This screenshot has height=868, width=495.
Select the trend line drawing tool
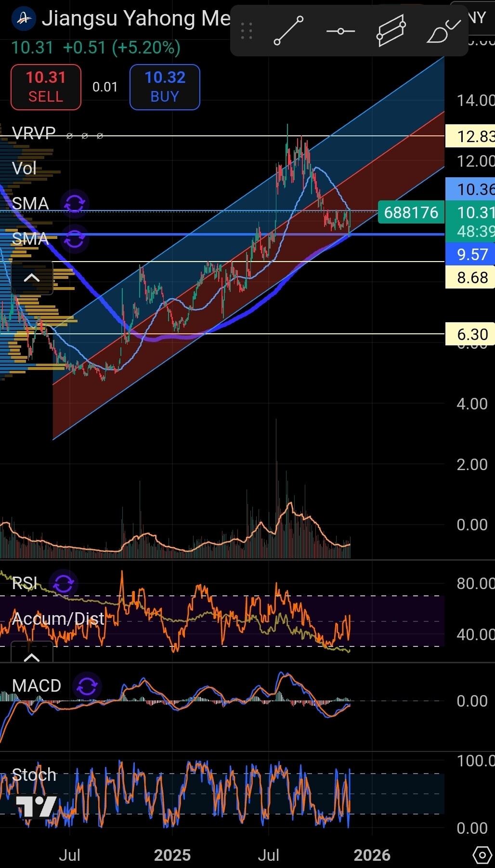(288, 31)
